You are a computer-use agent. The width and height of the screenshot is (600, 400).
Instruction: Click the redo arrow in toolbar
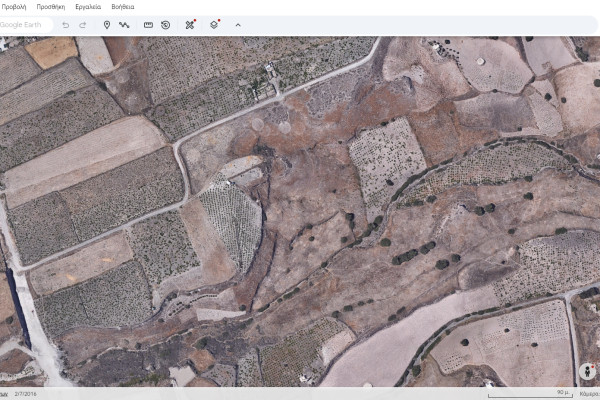pyautogui.click(x=83, y=24)
